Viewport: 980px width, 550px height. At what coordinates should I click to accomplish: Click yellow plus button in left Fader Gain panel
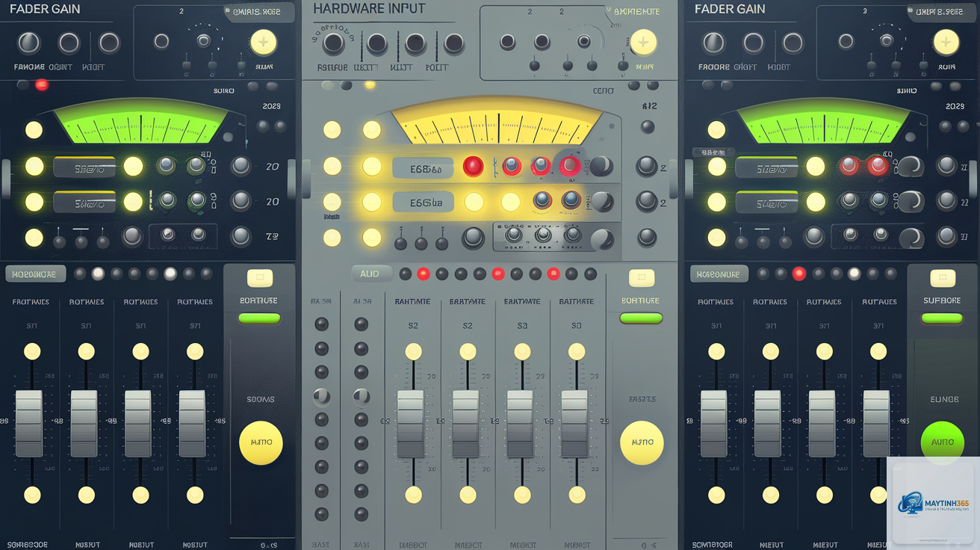(x=263, y=43)
